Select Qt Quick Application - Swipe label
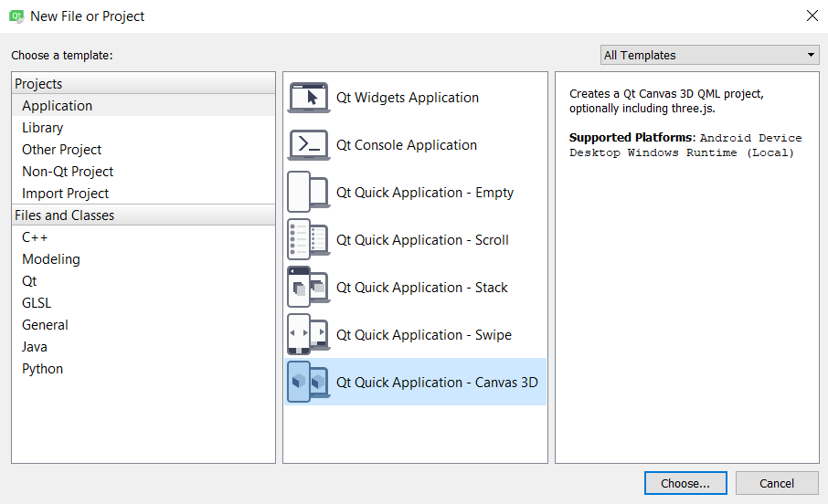 (x=424, y=335)
